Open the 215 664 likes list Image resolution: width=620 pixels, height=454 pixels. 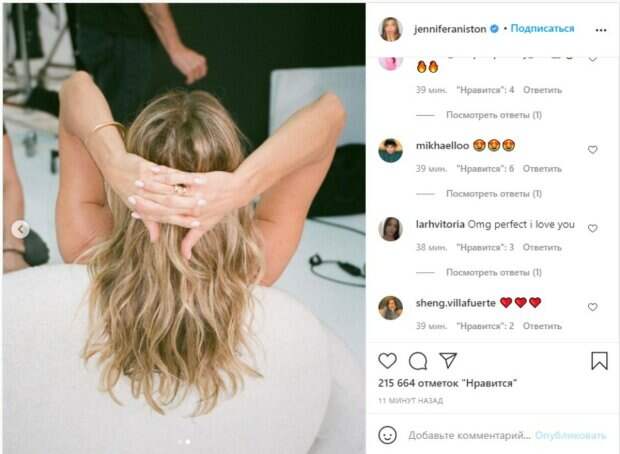pyautogui.click(x=447, y=383)
